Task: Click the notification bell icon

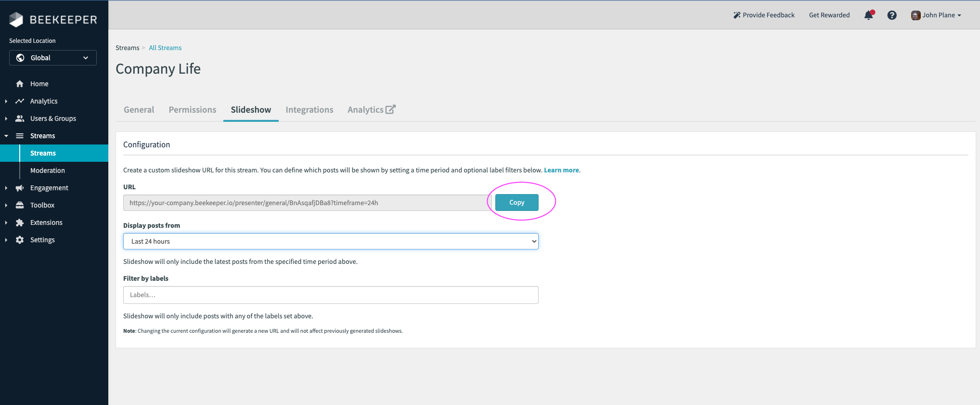Action: 868,15
